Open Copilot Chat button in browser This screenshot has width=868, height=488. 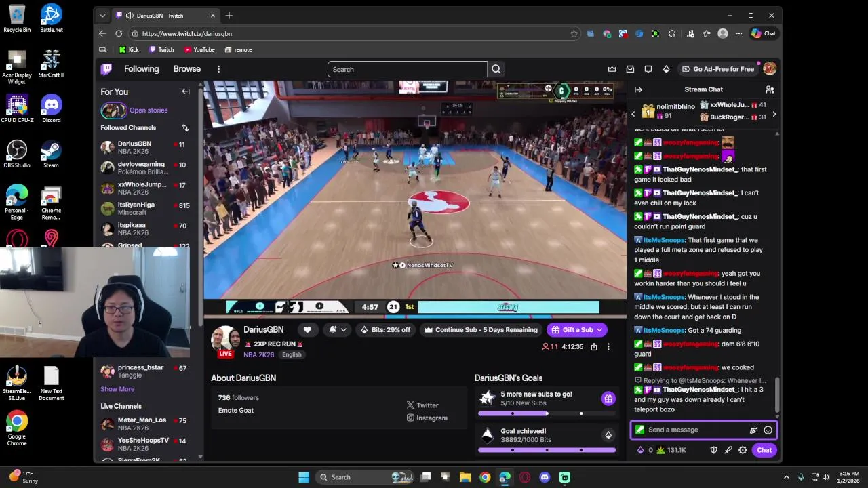click(764, 33)
